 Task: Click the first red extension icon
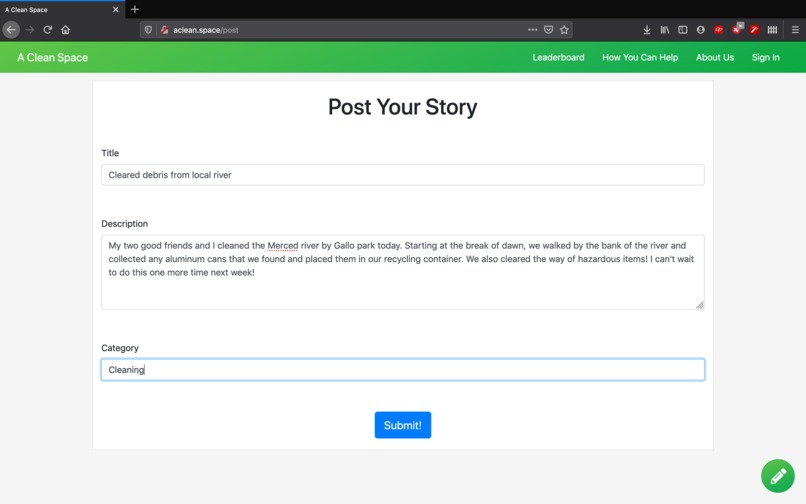click(719, 30)
